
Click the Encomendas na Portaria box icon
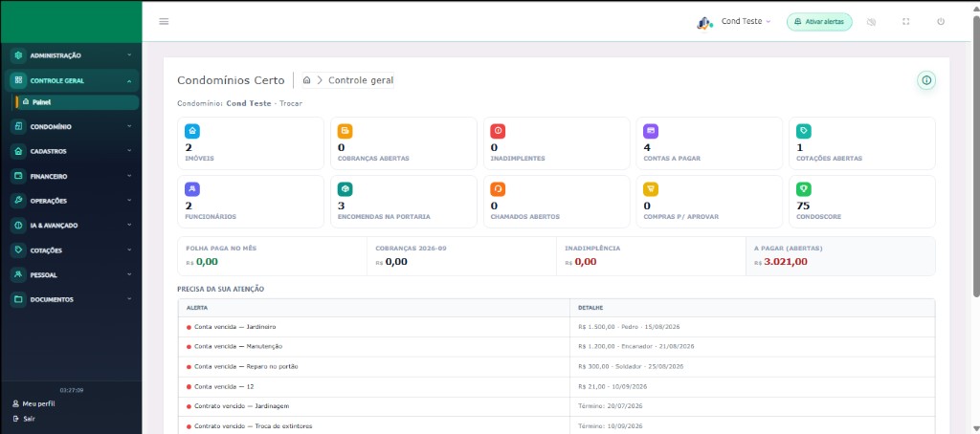tap(345, 189)
